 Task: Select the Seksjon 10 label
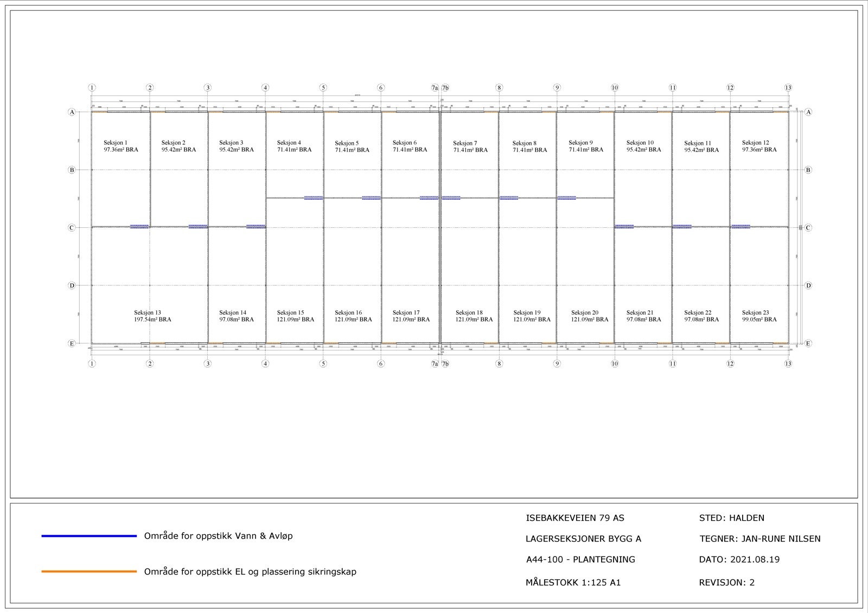[644, 146]
